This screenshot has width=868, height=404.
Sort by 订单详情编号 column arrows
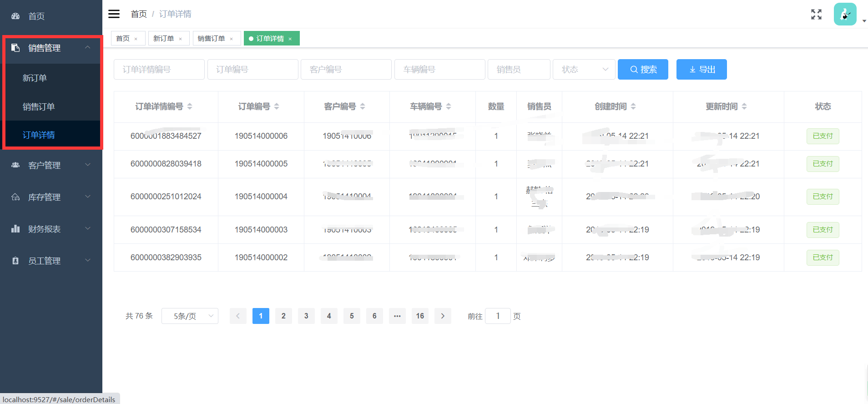(190, 106)
